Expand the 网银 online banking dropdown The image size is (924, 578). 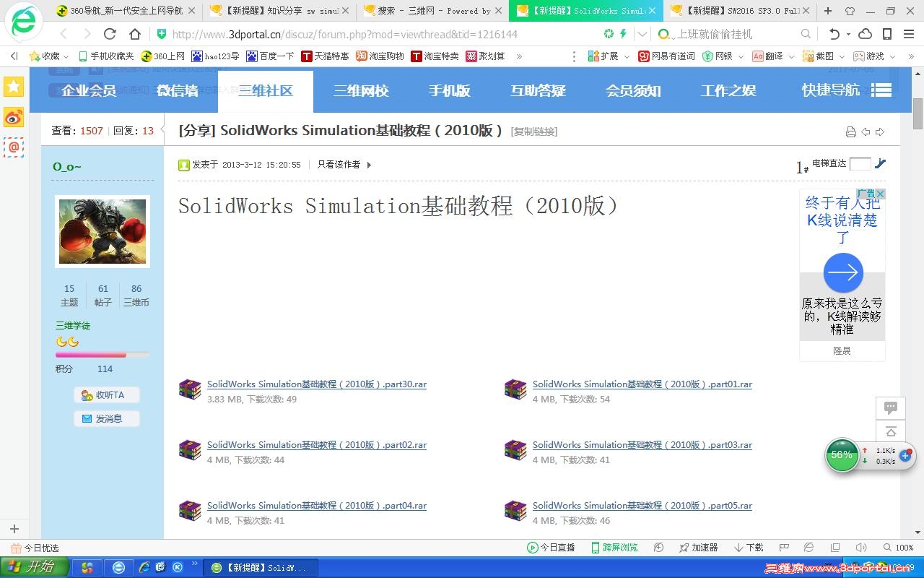[x=739, y=56]
